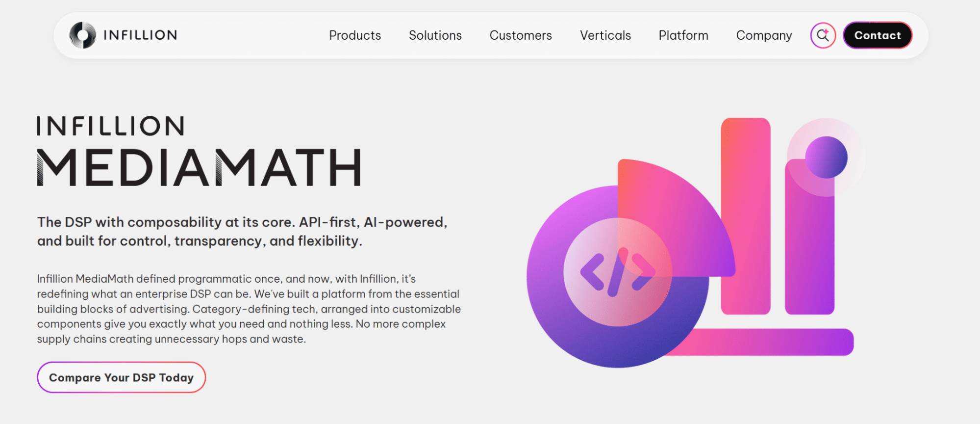This screenshot has height=424, width=980.
Task: Click the INFILLION wordmark in header
Action: coord(140,35)
